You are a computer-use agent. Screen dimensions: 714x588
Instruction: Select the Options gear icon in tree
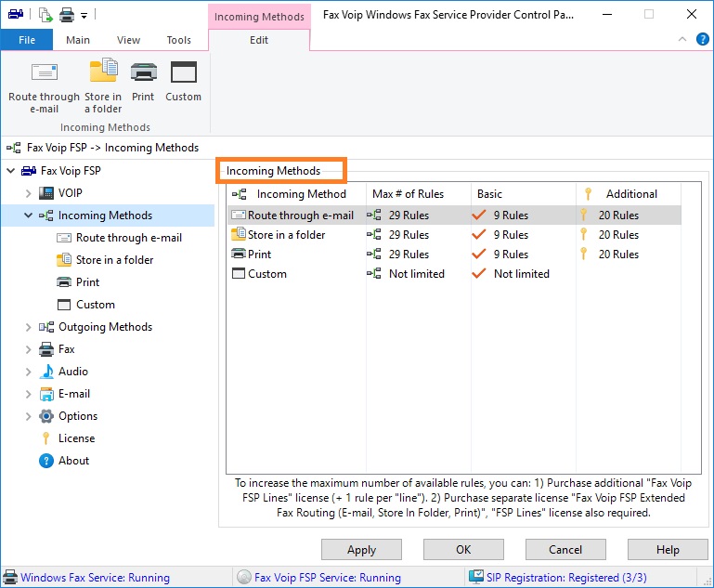coord(46,416)
